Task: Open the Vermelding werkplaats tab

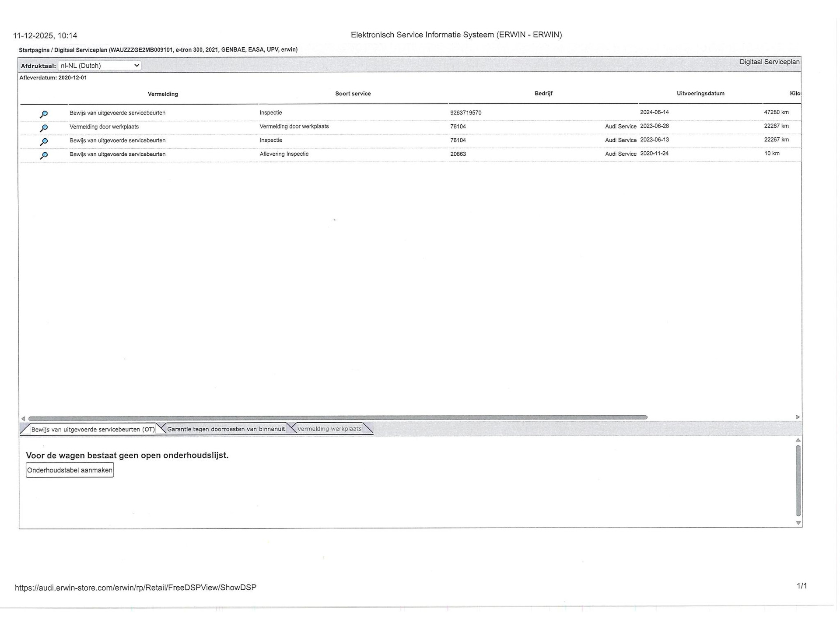Action: (329, 429)
